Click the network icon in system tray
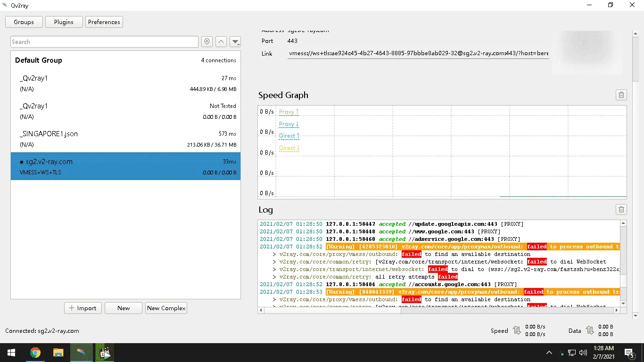This screenshot has height=362, width=644. pyautogui.click(x=571, y=353)
